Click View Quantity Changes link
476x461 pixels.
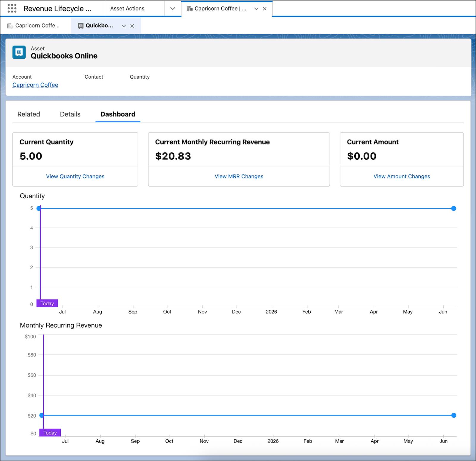coord(75,176)
